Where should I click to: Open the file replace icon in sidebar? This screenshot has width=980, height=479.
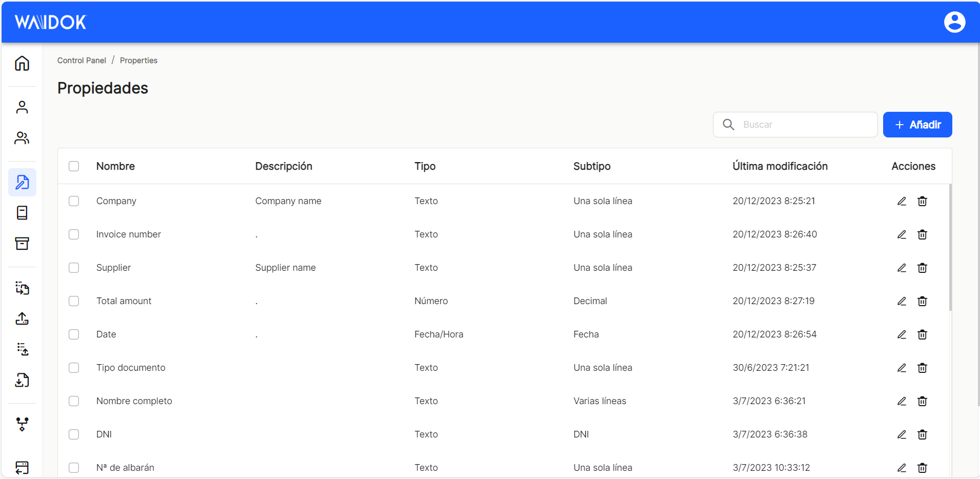pos(22,288)
